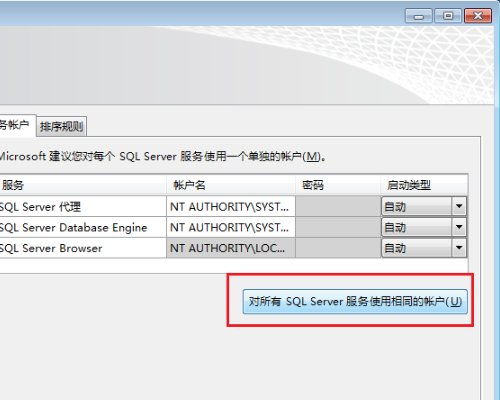The height and width of the screenshot is (400, 500).
Task: Close the setup window
Action: pos(478,16)
